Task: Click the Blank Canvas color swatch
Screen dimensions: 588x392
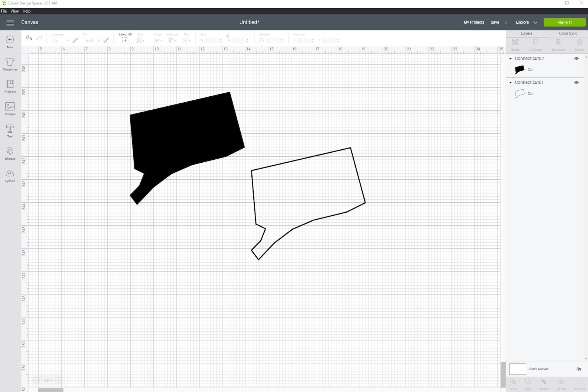Action: tap(518, 369)
